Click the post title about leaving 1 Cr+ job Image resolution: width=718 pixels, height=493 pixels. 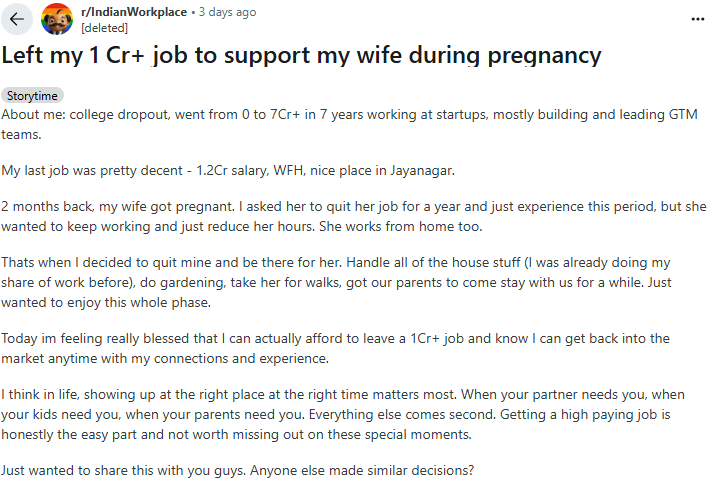click(302, 55)
